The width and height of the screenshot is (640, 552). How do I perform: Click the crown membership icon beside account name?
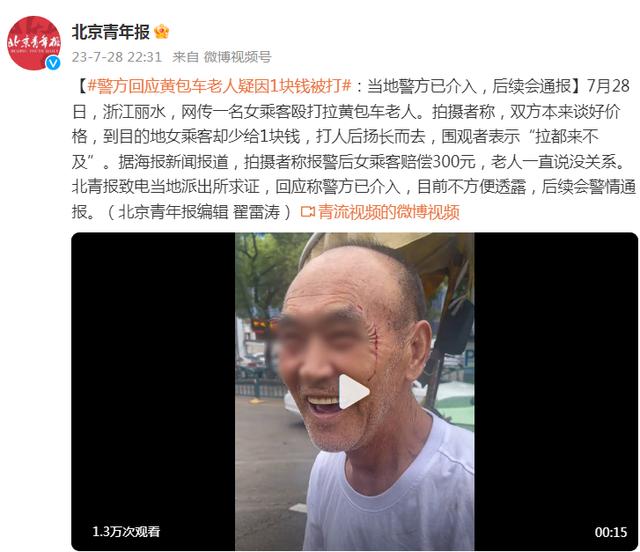[162, 31]
